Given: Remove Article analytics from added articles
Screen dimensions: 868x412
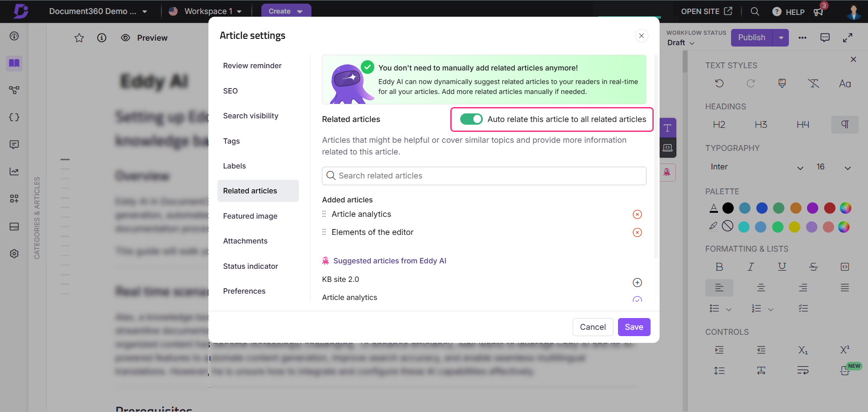Looking at the screenshot, I should coord(637,214).
